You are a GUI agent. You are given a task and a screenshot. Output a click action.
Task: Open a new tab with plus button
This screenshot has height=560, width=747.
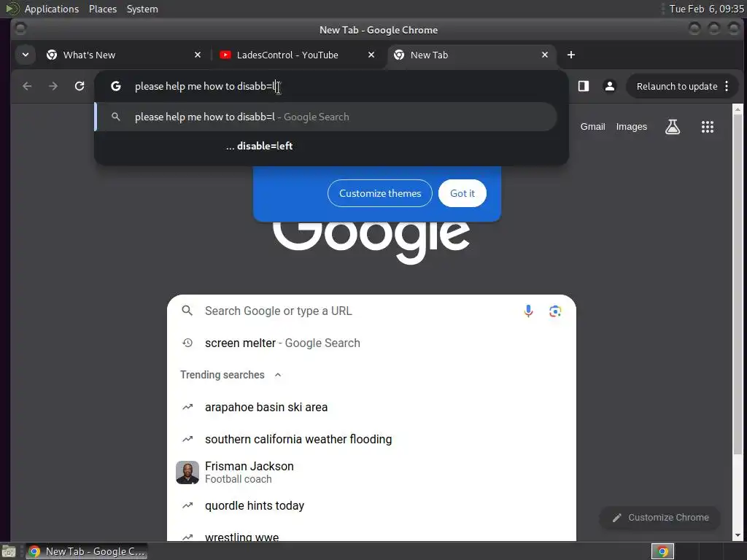tap(571, 55)
